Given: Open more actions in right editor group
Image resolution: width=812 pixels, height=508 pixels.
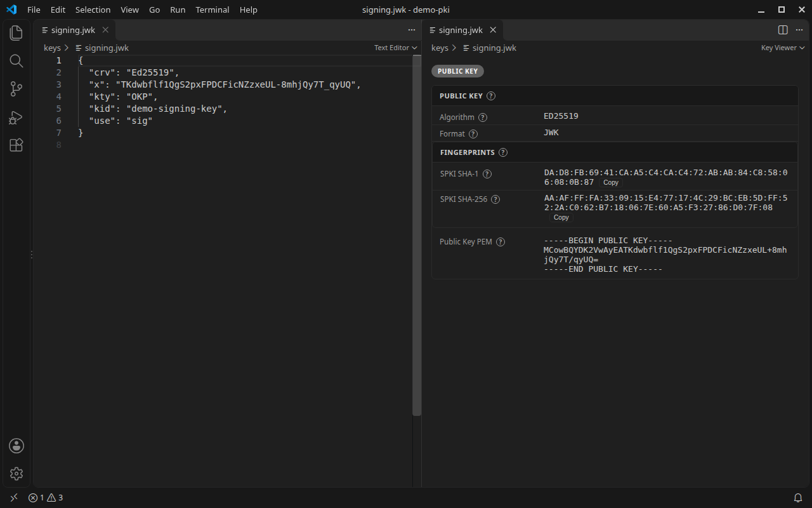Looking at the screenshot, I should (799, 30).
